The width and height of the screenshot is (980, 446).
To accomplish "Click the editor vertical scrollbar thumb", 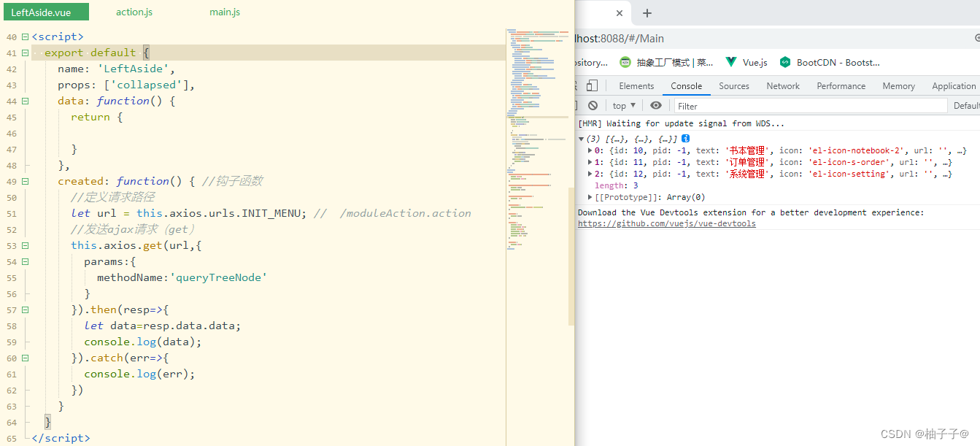I will pos(571,255).
